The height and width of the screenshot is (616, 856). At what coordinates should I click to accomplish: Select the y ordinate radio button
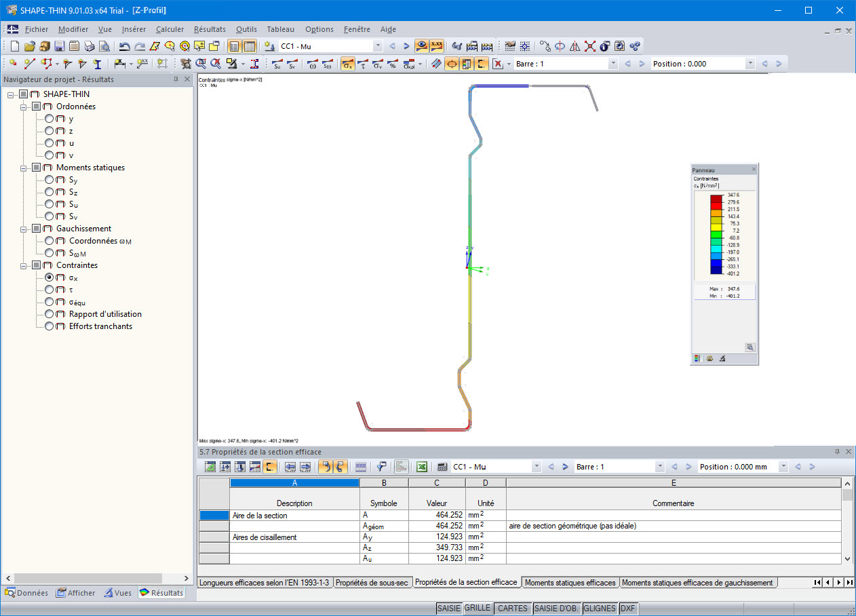(50, 119)
